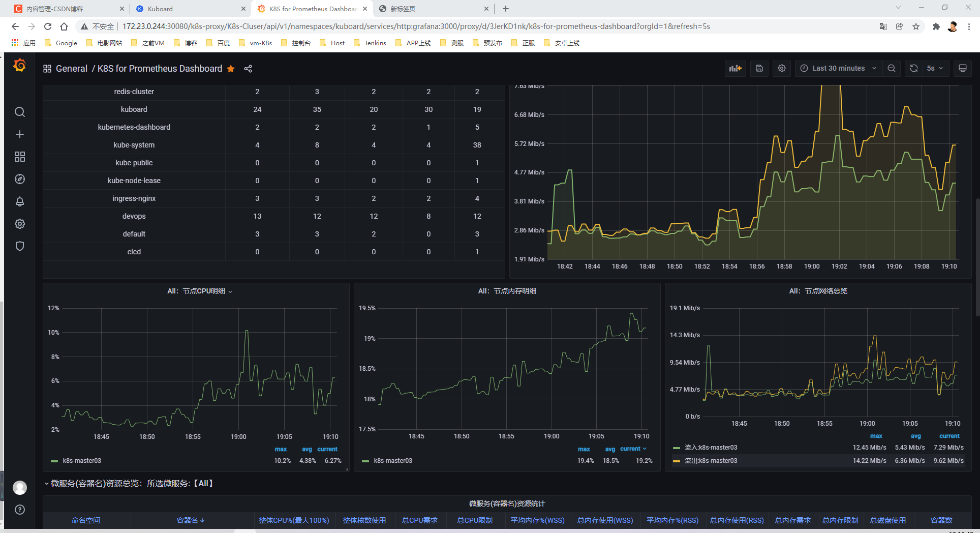Open the vm-K8s bookmark folder
Image resolution: width=980 pixels, height=533 pixels.
click(x=255, y=43)
